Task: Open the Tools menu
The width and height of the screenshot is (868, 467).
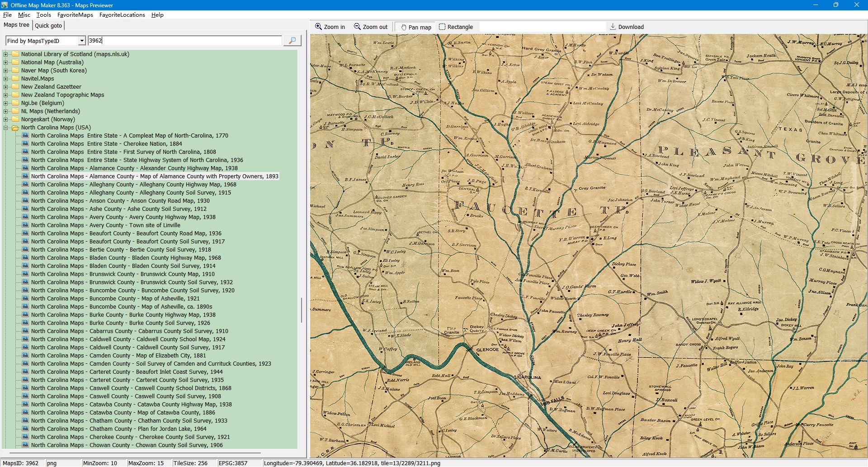Action: click(43, 15)
